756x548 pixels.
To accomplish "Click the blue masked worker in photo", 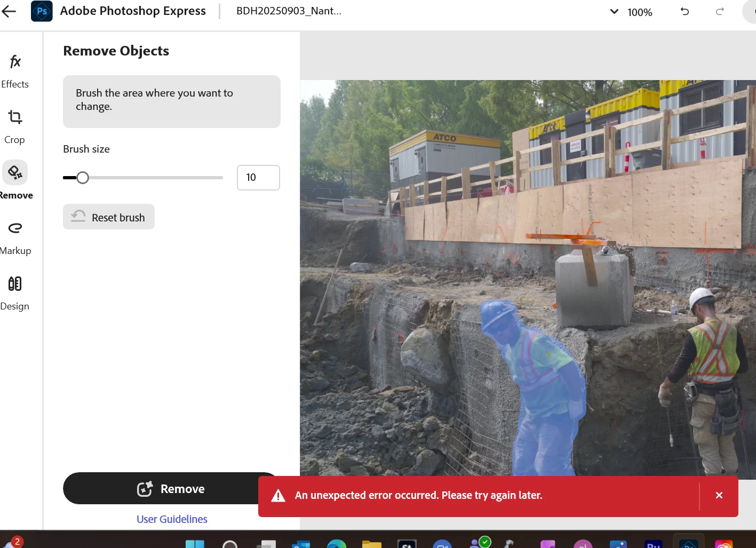I will (536, 390).
